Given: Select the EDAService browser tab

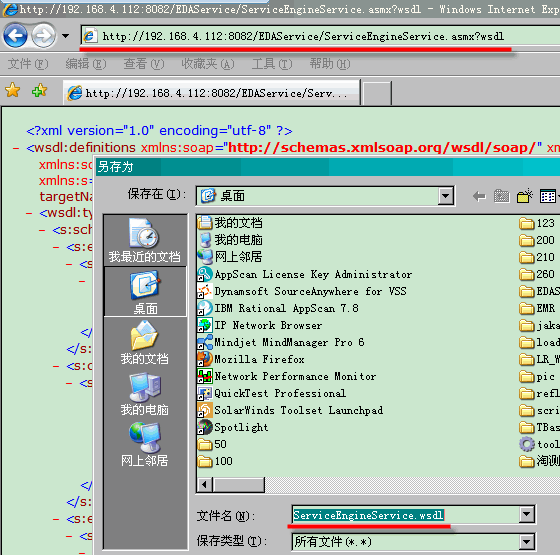Looking at the screenshot, I should pos(211,93).
